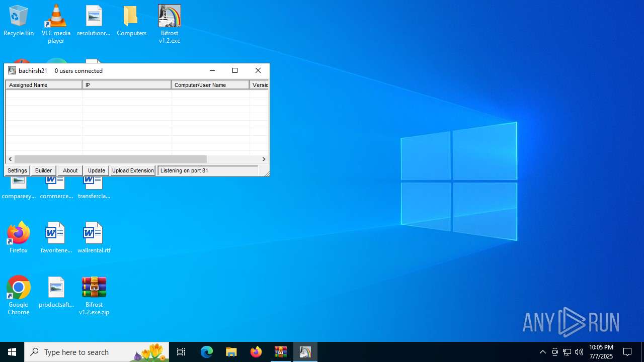The width and height of the screenshot is (644, 362).
Task: Open the volume tray icon
Action: pyautogui.click(x=579, y=352)
